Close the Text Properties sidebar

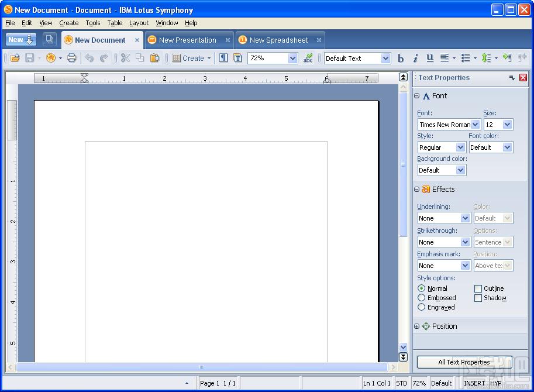pos(523,78)
